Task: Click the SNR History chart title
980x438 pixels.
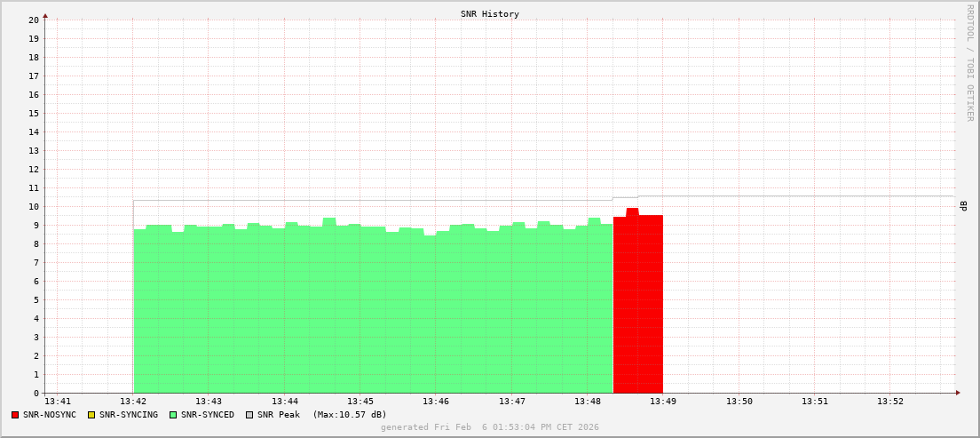Action: pos(490,14)
